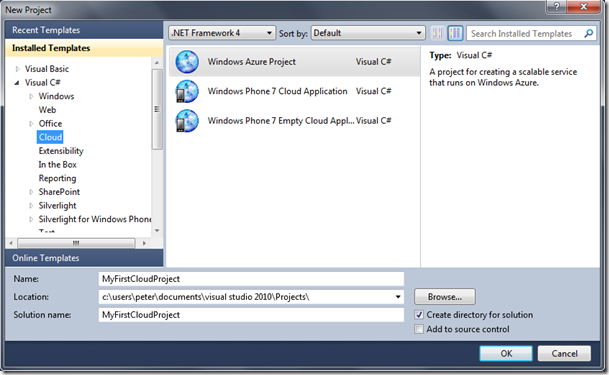Click the Windows label under Visual C#
609x375 pixels.
point(56,96)
